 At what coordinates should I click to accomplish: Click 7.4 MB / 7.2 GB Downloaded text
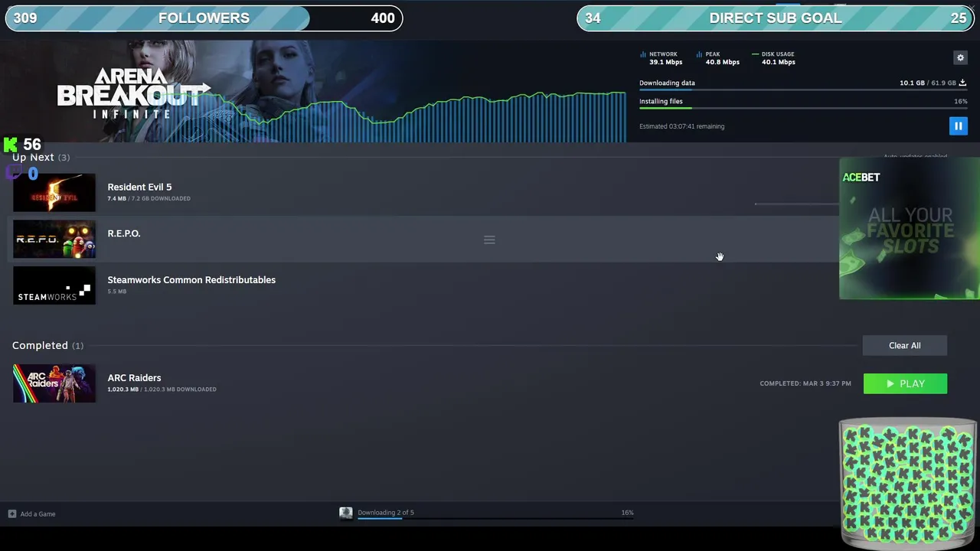pyautogui.click(x=149, y=199)
